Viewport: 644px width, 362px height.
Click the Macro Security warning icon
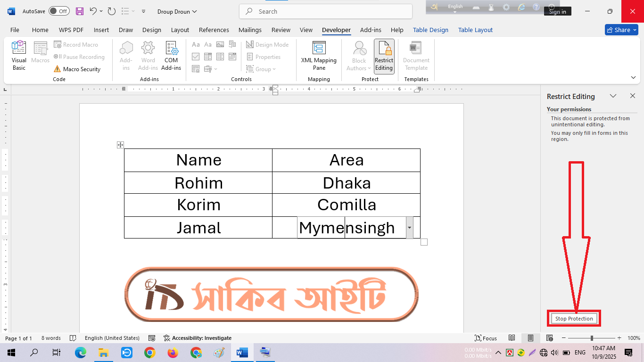57,69
